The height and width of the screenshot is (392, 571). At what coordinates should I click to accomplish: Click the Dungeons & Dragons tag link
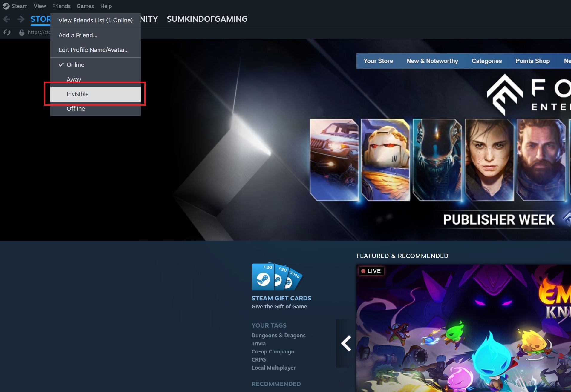(x=278, y=335)
